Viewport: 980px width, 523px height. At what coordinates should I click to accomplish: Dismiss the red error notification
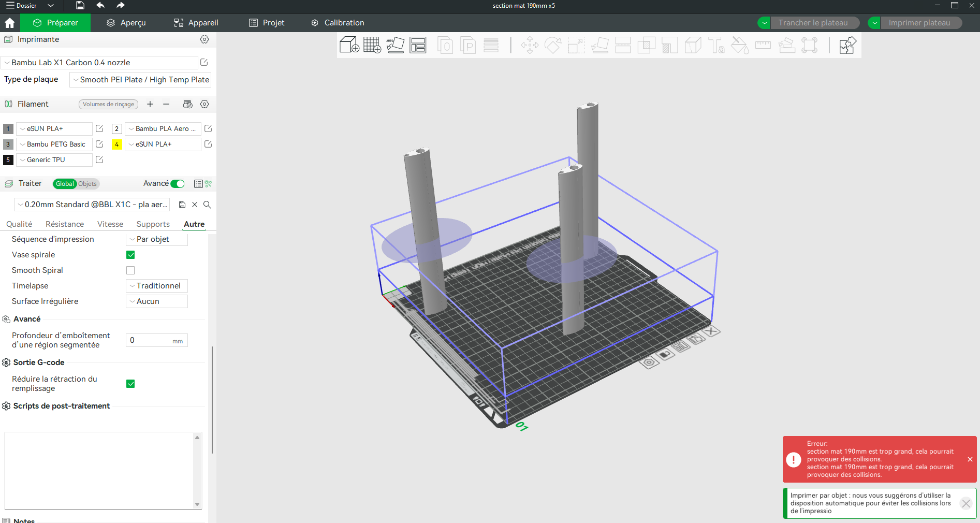click(970, 459)
